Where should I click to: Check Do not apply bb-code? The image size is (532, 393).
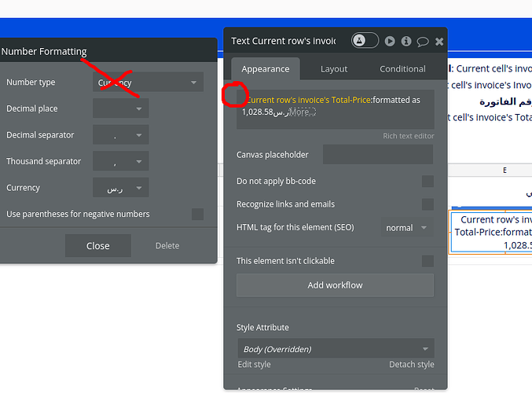point(427,182)
